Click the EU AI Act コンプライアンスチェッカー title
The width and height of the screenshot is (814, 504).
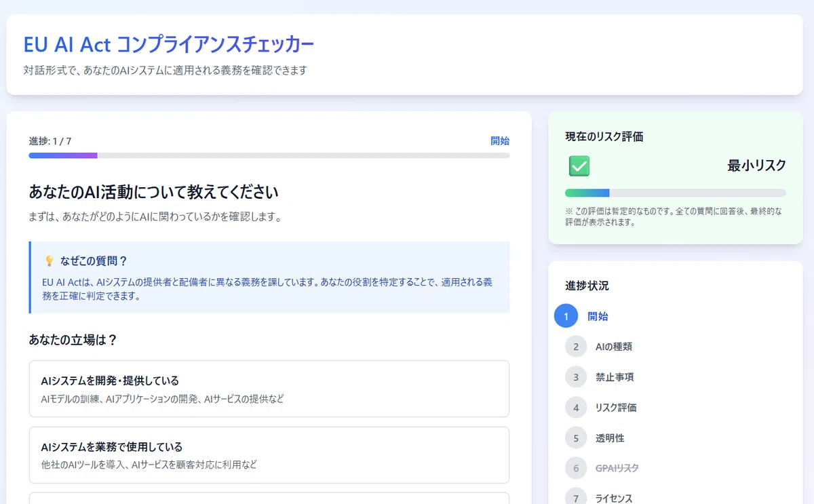click(169, 45)
